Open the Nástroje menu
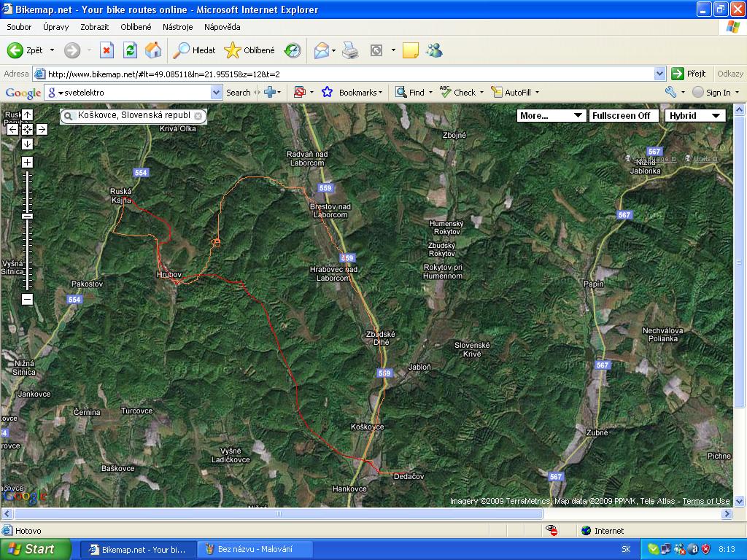 click(x=177, y=27)
